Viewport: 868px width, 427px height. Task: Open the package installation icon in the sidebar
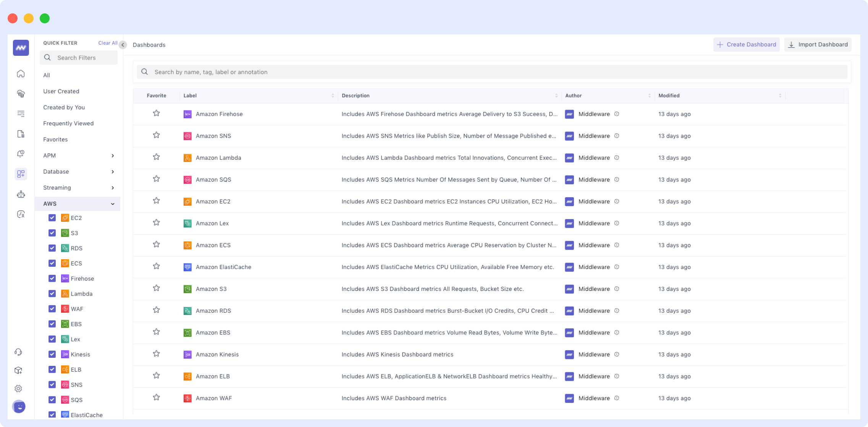coord(18,370)
